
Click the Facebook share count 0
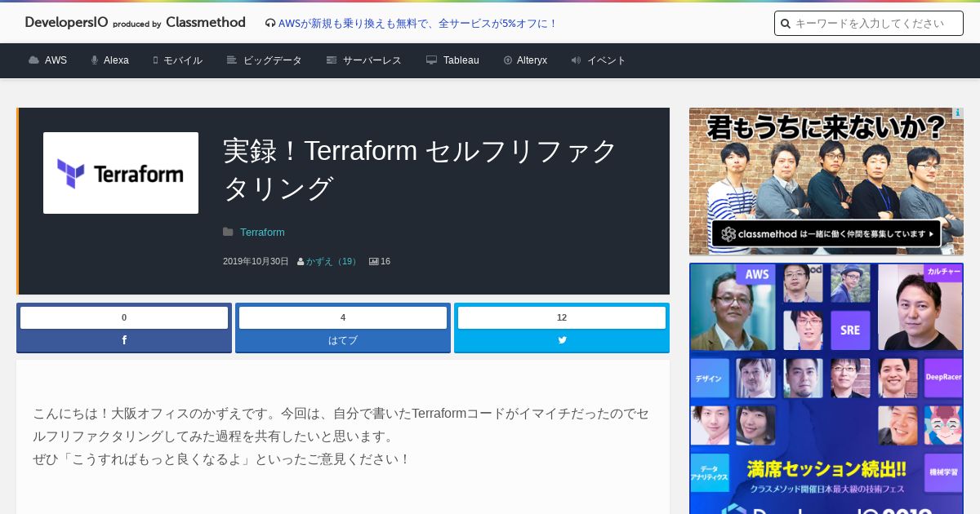[124, 317]
